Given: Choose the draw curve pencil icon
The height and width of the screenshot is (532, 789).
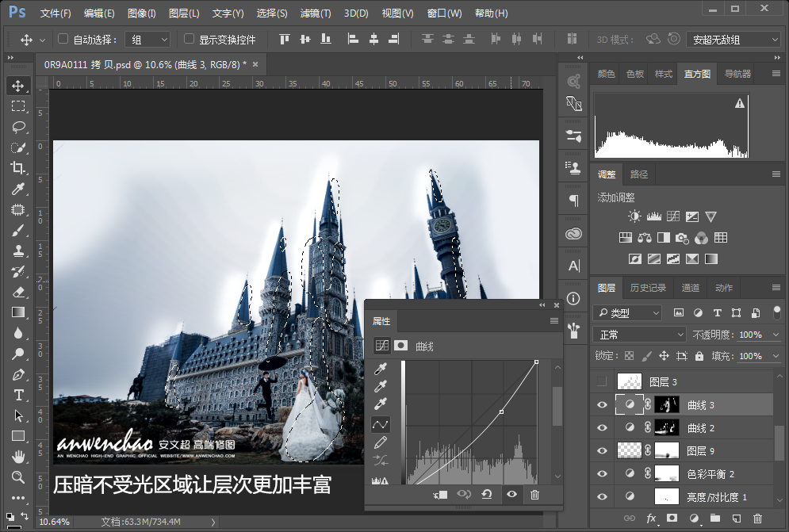Looking at the screenshot, I should click(x=381, y=442).
